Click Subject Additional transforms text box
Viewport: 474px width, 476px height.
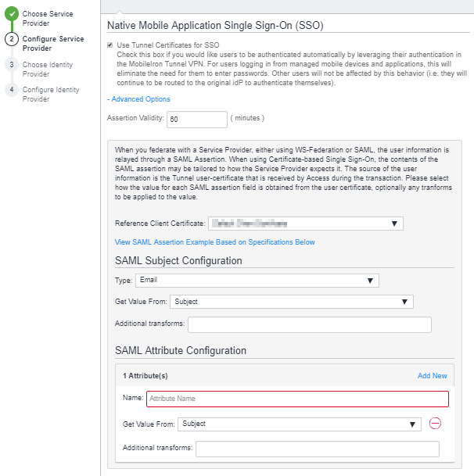tap(309, 324)
